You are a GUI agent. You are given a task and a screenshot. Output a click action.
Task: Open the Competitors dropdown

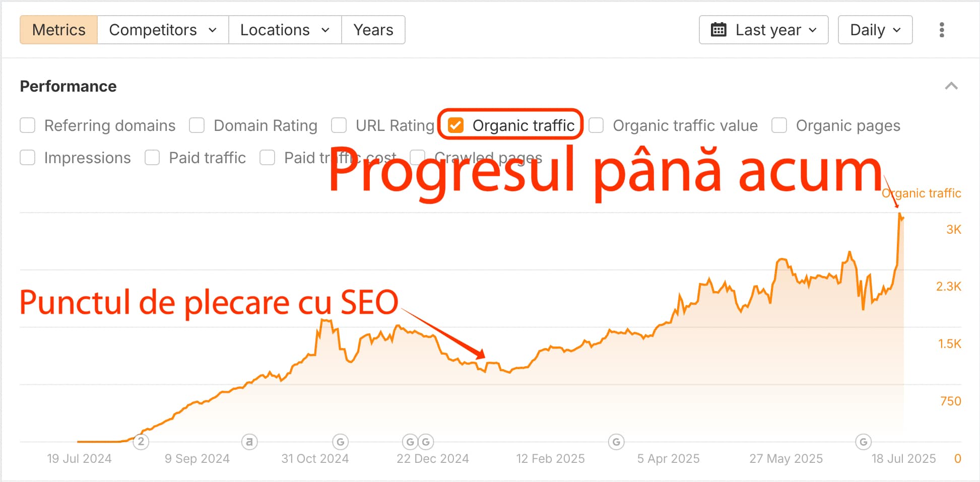coord(162,30)
